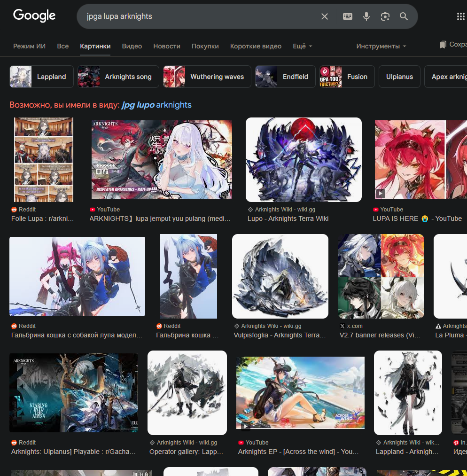Select the Endfield filter chip
Image resolution: width=467 pixels, height=476 pixels.
[285, 77]
